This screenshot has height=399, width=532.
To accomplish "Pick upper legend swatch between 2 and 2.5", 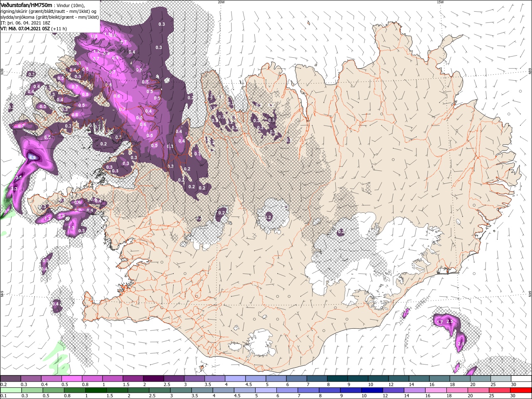I will (x=153, y=379).
